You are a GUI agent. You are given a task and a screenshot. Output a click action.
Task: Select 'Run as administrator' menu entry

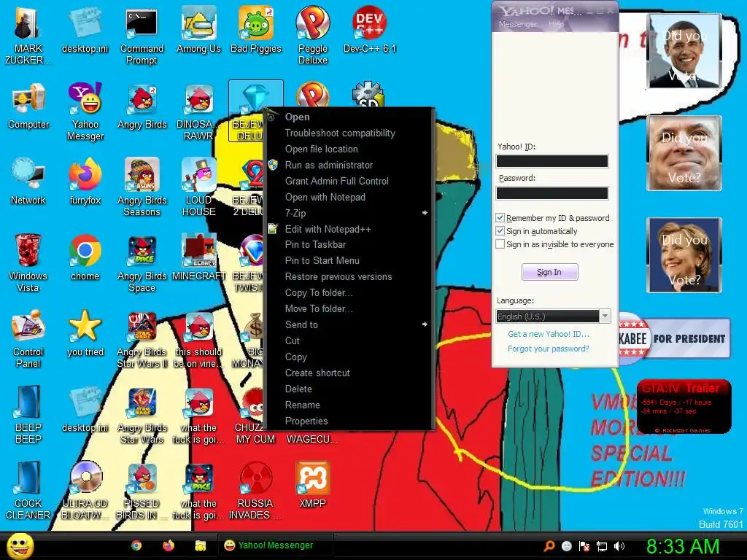click(x=349, y=166)
